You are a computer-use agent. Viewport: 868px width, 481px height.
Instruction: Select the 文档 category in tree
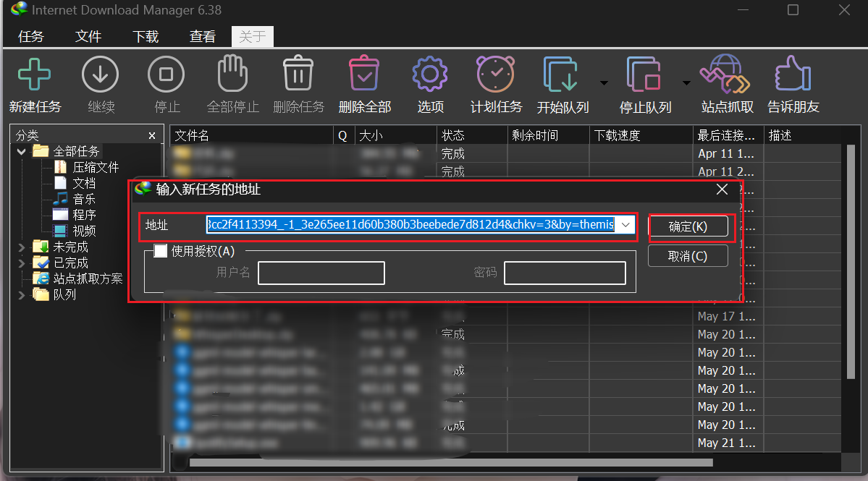tap(83, 183)
